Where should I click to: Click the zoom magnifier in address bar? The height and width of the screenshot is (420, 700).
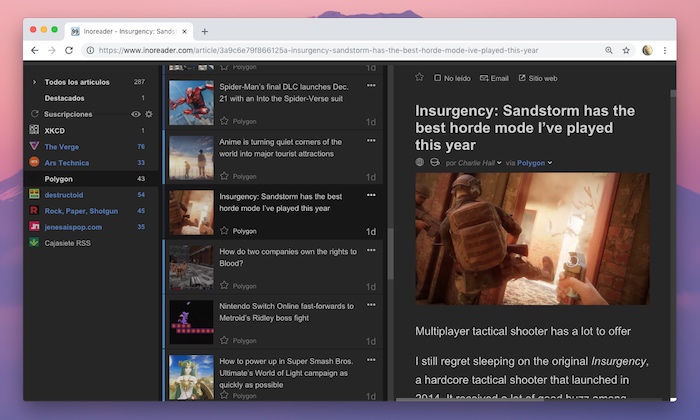point(608,50)
